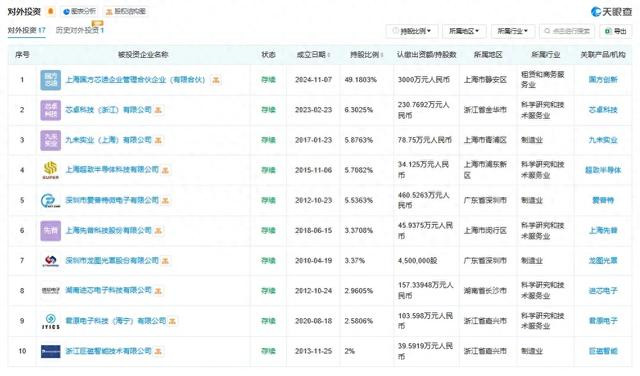The height and width of the screenshot is (376, 640).
Task: Select the region cell 上海市静安区
Action: click(x=485, y=80)
